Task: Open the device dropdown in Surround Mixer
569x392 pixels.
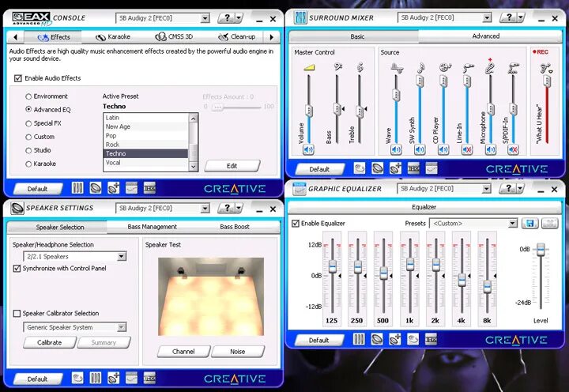Action: (488, 17)
